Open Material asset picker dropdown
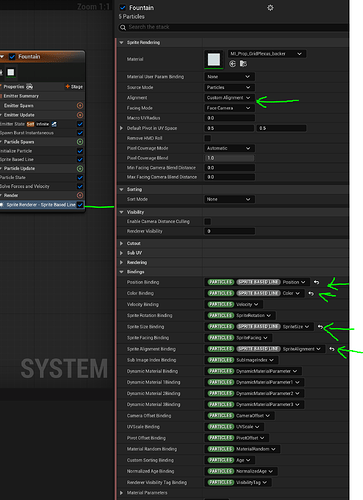363x500 pixels. point(267,54)
